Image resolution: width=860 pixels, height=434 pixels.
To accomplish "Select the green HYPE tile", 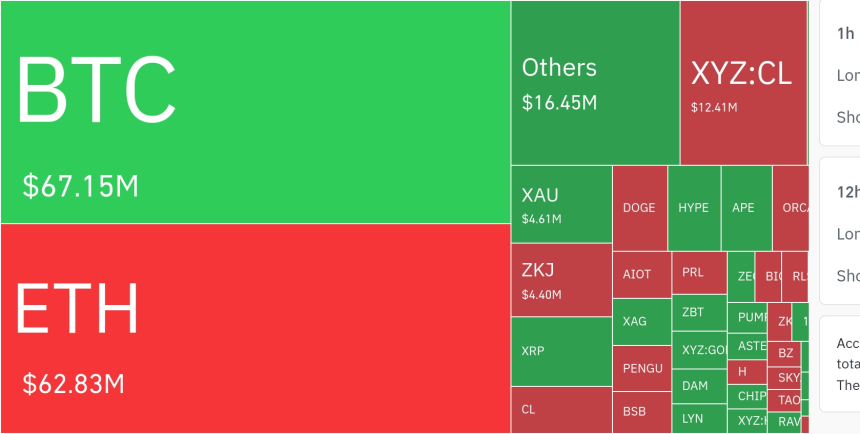I will (693, 208).
